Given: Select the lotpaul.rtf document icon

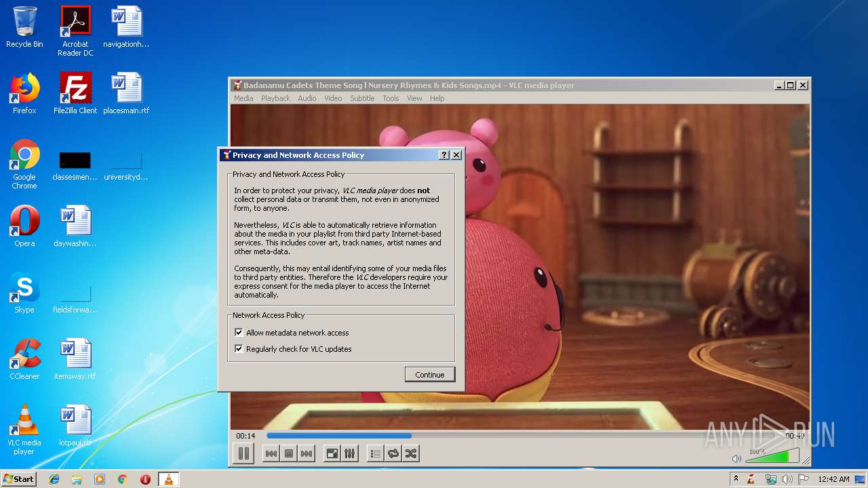Looking at the screenshot, I should 75,426.
